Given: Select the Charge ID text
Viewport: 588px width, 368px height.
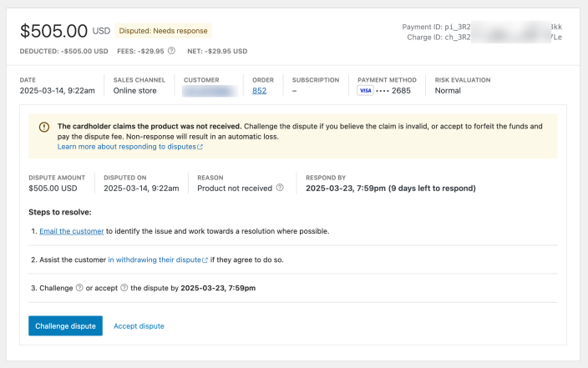Looking at the screenshot, I should pyautogui.click(x=484, y=38).
